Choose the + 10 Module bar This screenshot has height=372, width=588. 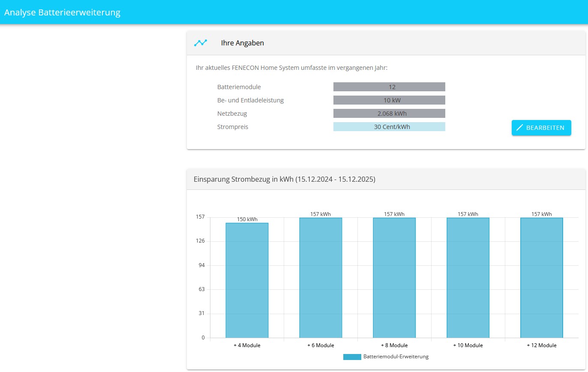point(468,278)
